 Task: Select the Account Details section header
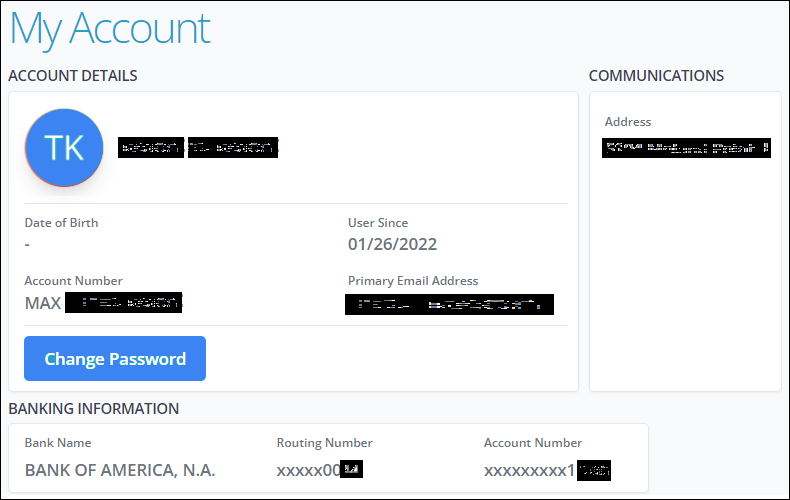pos(73,76)
